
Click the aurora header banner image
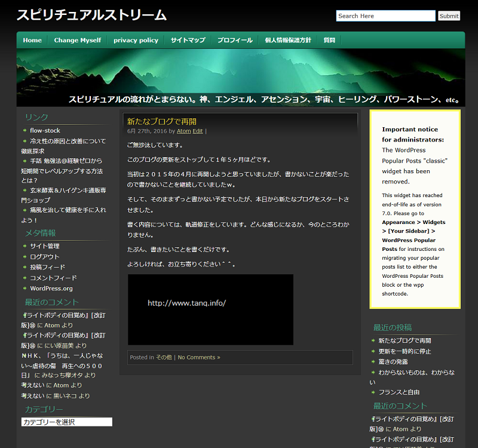click(x=241, y=78)
